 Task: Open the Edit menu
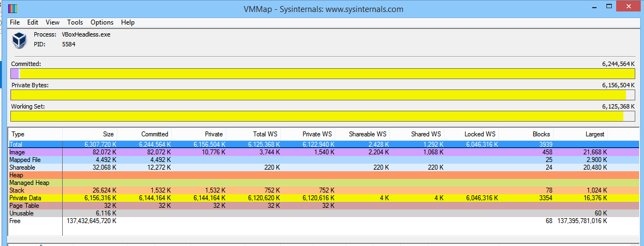pyautogui.click(x=33, y=22)
